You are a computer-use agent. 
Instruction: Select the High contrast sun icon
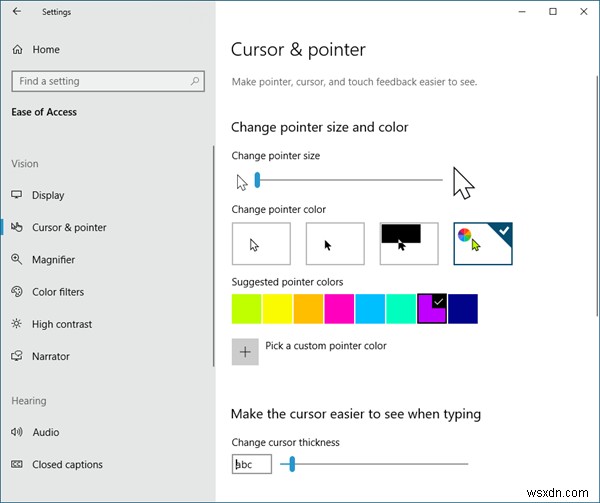point(16,324)
